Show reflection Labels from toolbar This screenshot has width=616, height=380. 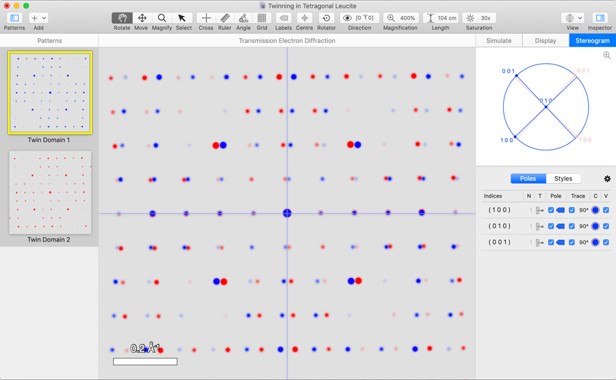tap(283, 18)
